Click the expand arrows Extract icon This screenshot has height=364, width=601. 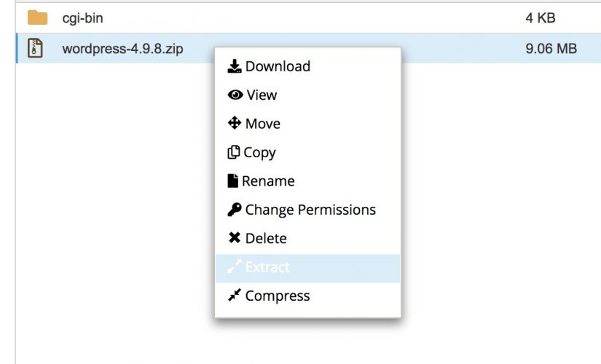click(234, 266)
